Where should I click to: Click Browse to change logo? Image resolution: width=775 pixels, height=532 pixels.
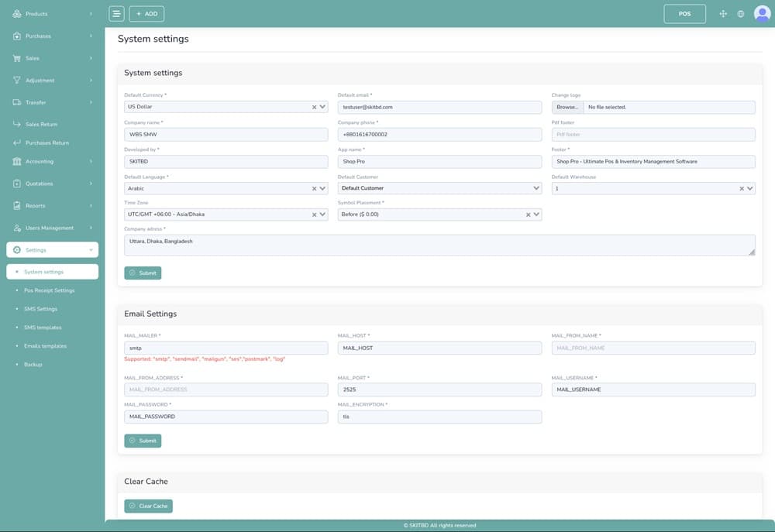pyautogui.click(x=567, y=108)
